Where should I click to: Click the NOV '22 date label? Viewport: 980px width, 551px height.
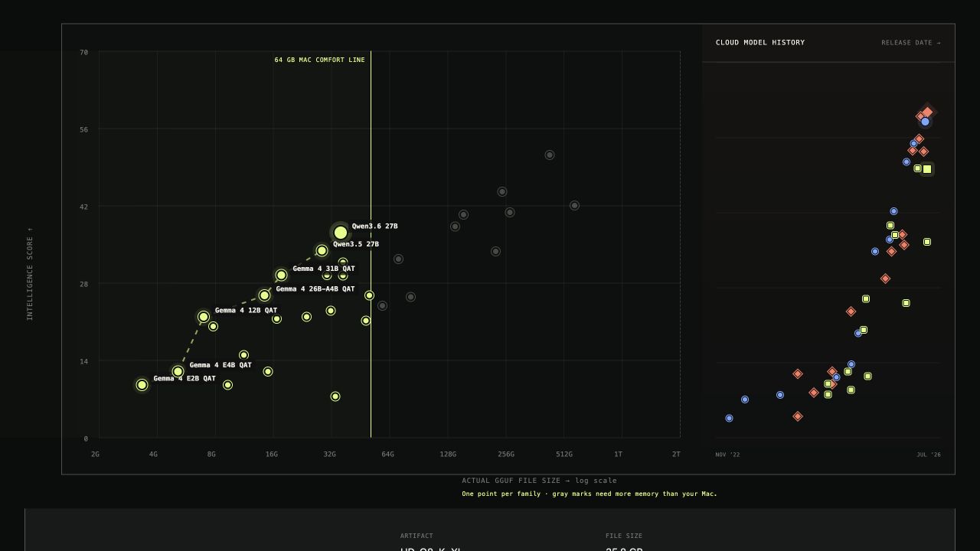tap(728, 455)
